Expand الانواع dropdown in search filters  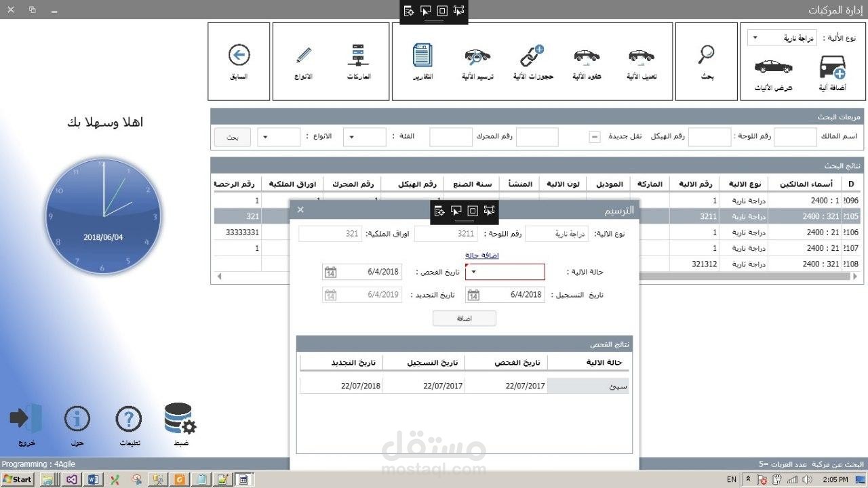(265, 137)
